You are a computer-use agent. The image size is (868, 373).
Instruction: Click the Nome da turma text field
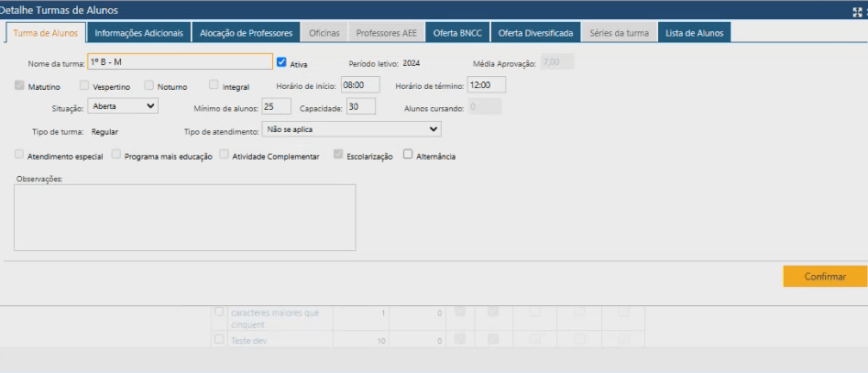[180, 61]
